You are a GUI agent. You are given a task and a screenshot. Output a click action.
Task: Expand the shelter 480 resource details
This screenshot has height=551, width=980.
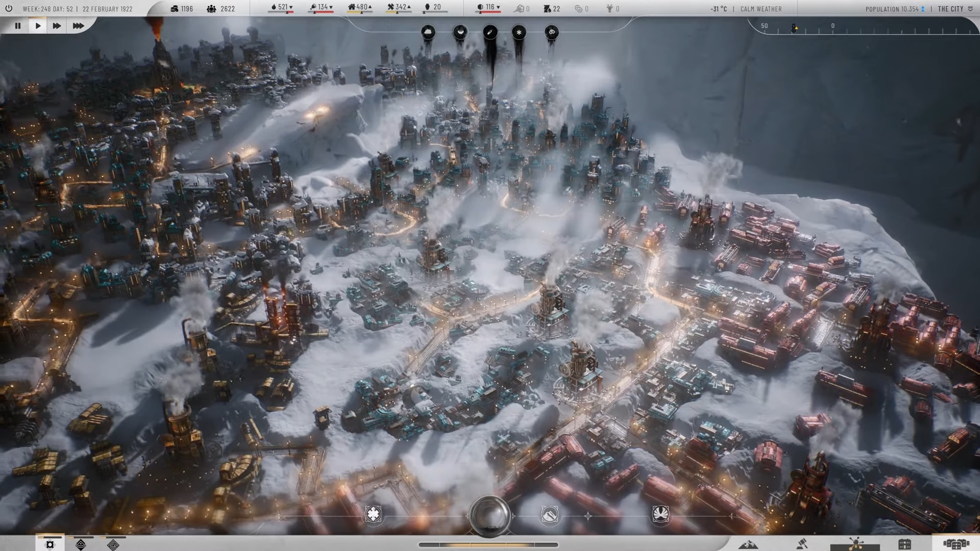(360, 8)
